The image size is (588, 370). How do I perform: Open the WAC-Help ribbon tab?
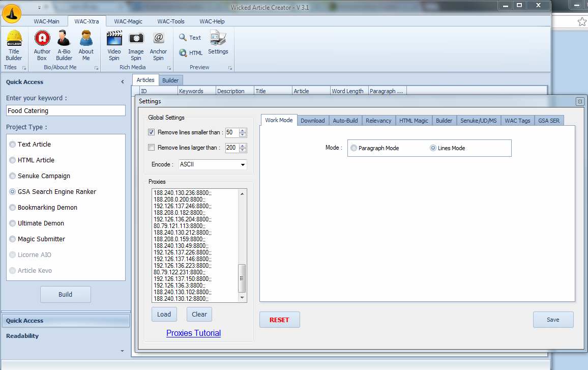212,21
